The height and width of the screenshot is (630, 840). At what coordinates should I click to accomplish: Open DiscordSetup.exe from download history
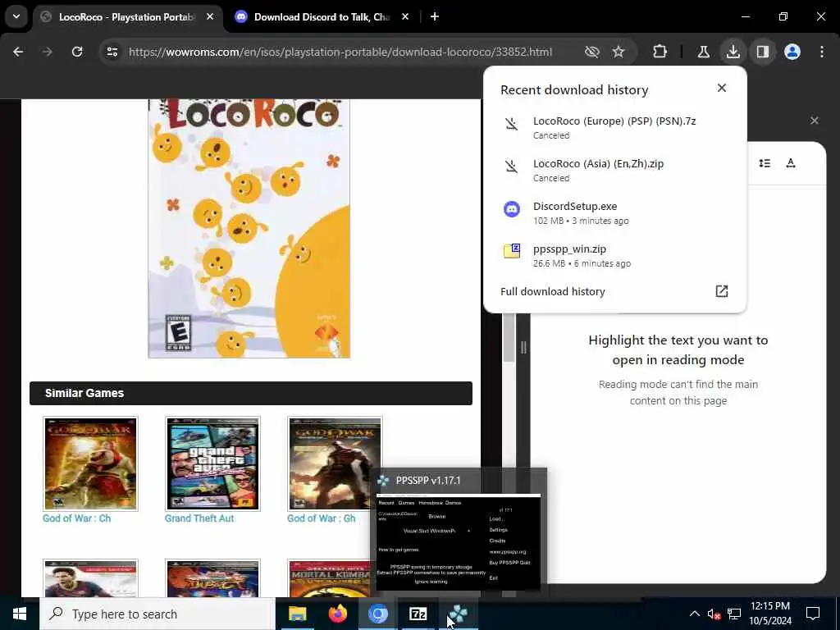[x=614, y=212]
